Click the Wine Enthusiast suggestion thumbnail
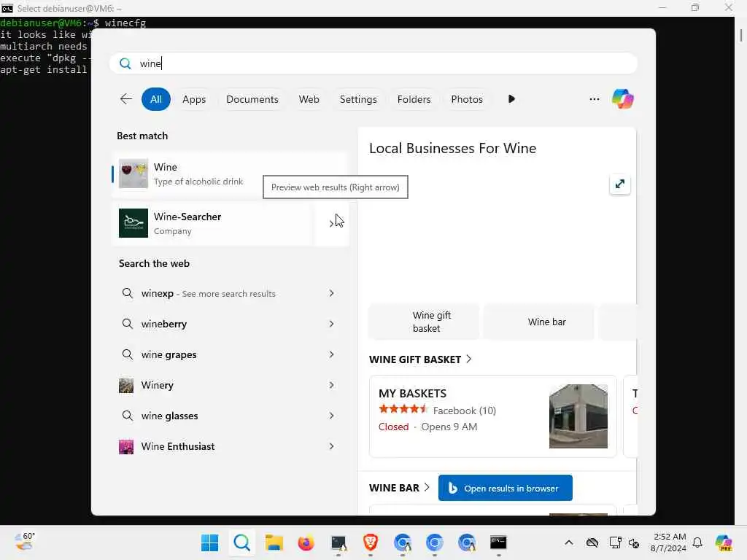This screenshot has height=560, width=747. [x=126, y=447]
